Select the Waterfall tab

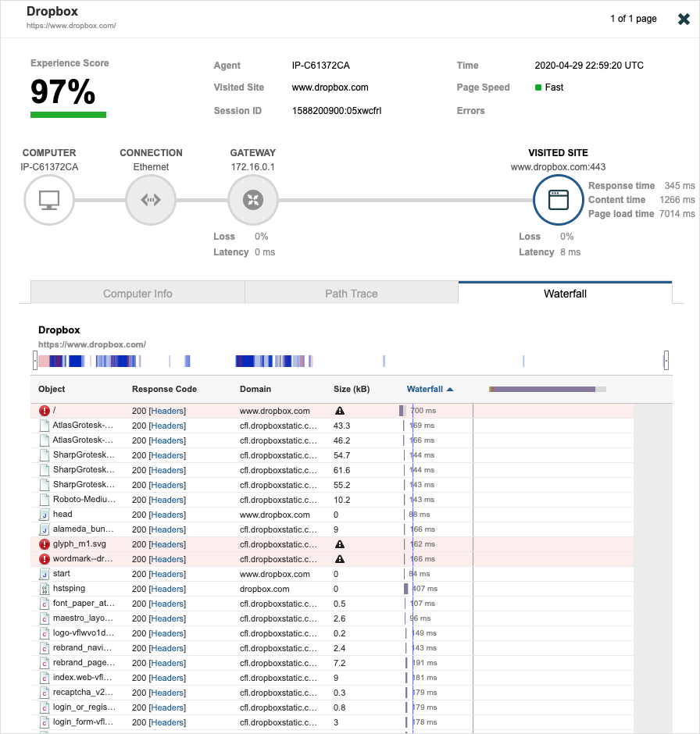565,294
